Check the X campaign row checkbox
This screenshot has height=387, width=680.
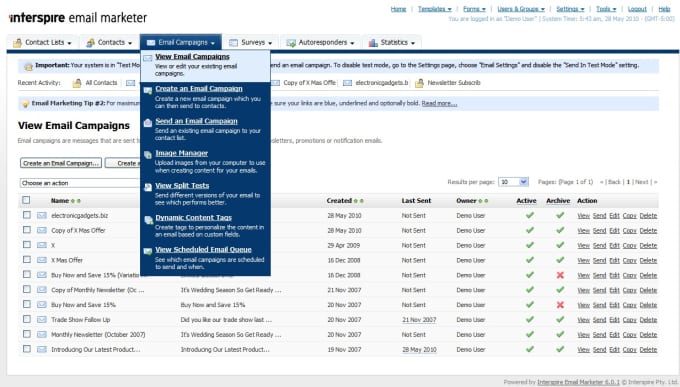(27, 245)
